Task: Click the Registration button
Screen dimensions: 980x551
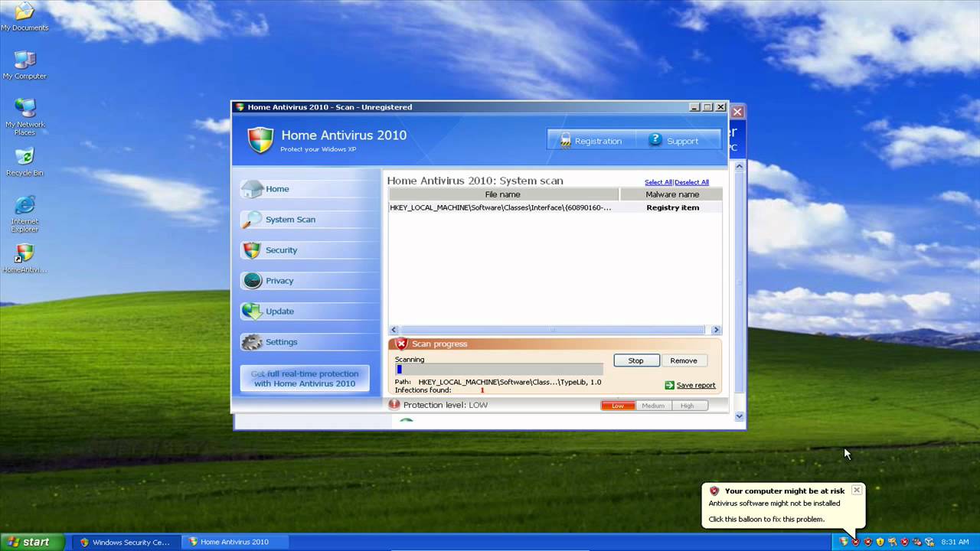Action: coord(590,141)
